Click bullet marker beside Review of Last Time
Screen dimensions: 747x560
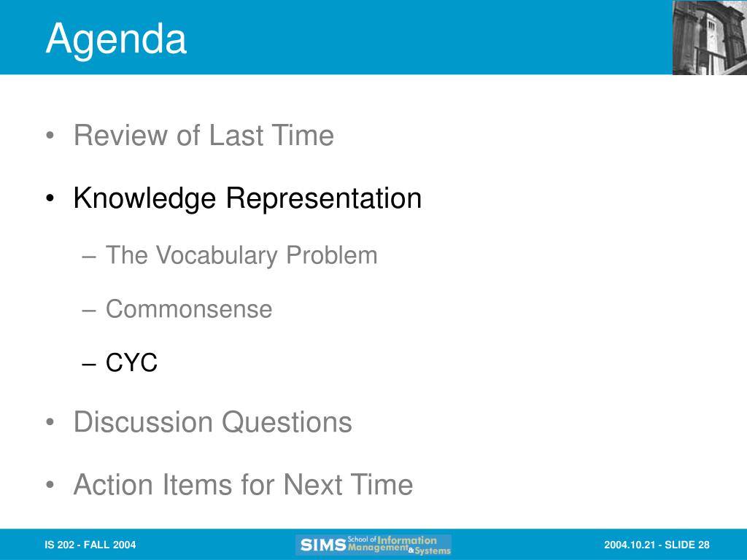pos(50,136)
